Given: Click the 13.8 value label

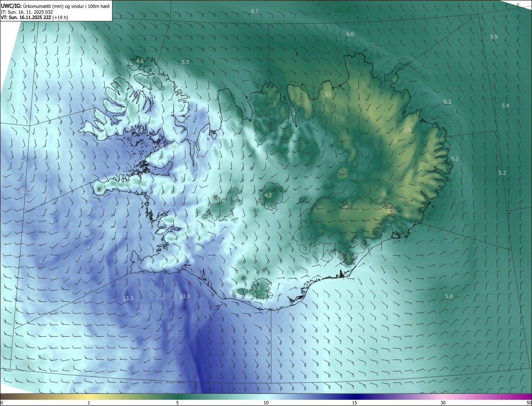Looking at the screenshot, I should click(x=185, y=296).
